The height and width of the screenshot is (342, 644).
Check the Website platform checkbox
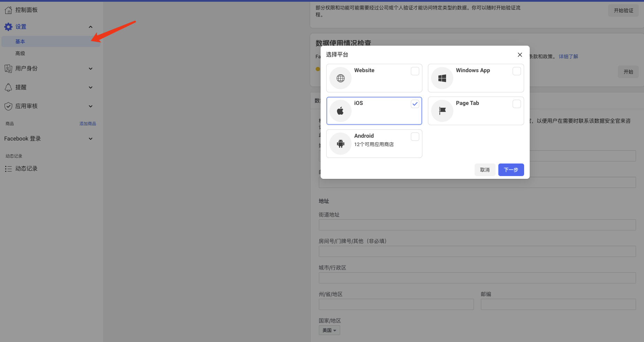(x=415, y=71)
